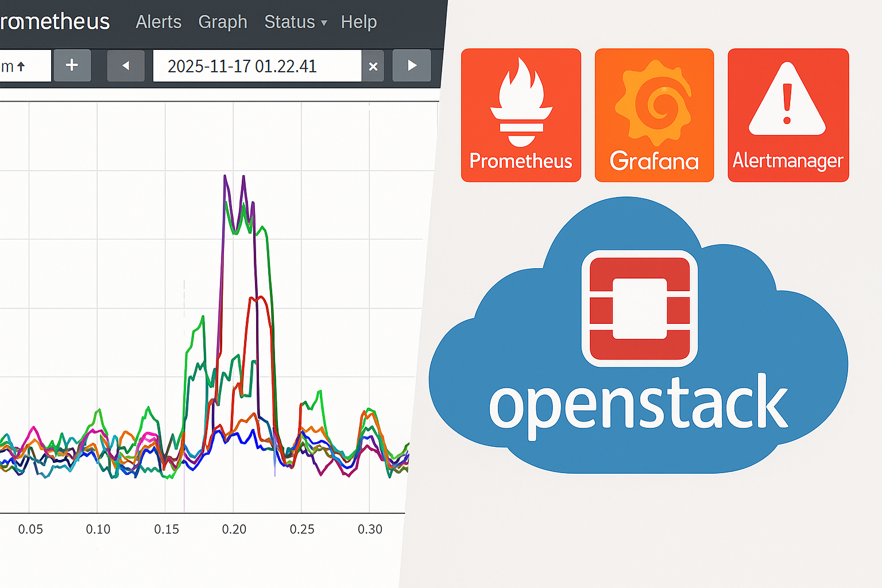The image size is (882, 588).
Task: Click the 0.05 x-axis label
Action: pos(30,529)
